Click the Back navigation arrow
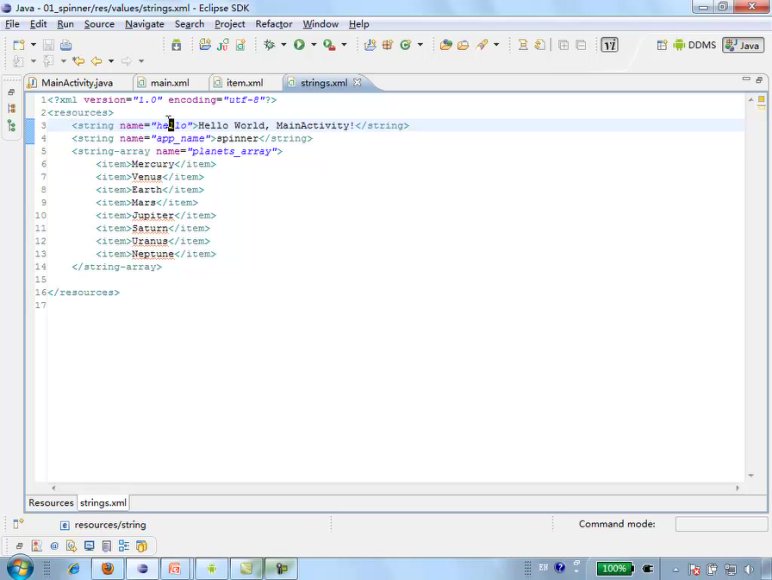772x580 pixels. (x=96, y=61)
